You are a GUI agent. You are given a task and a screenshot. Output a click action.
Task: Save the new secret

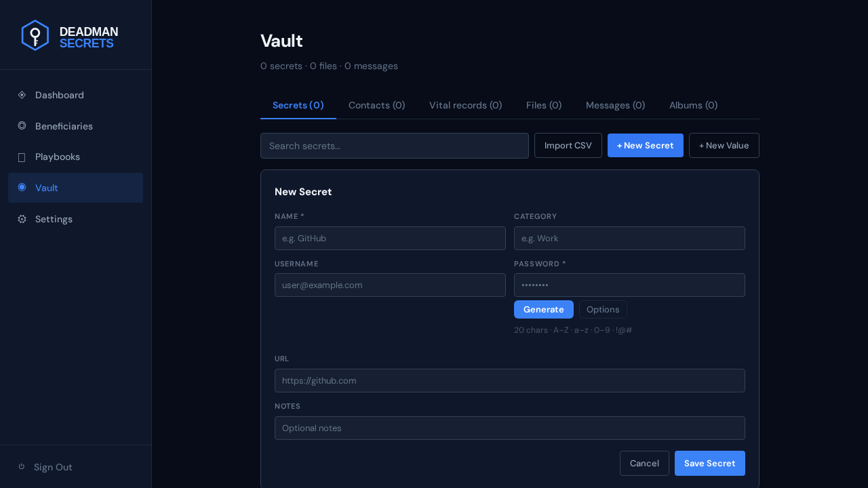click(x=710, y=463)
